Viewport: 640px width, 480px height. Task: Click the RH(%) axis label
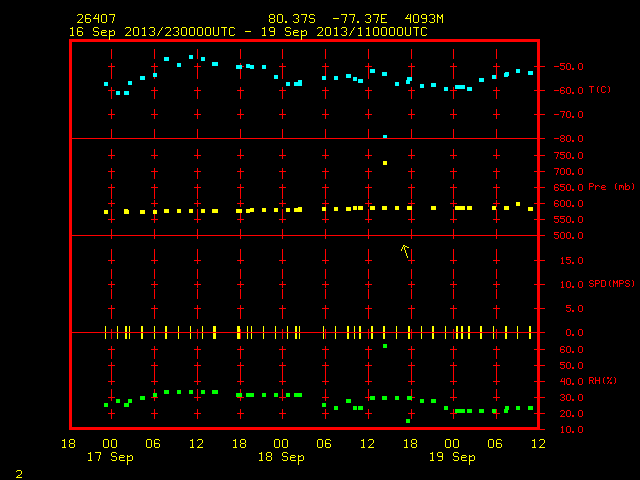coord(602,381)
